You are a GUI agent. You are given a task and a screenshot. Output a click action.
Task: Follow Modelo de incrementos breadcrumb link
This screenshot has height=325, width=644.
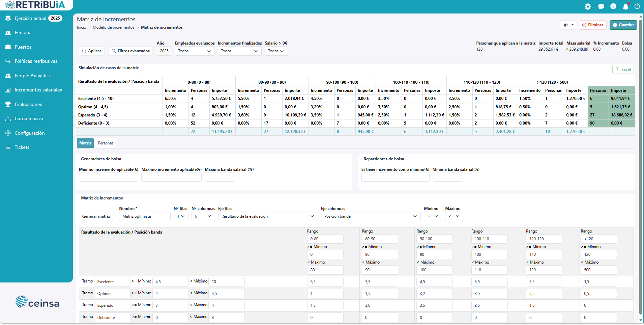pyautogui.click(x=114, y=27)
